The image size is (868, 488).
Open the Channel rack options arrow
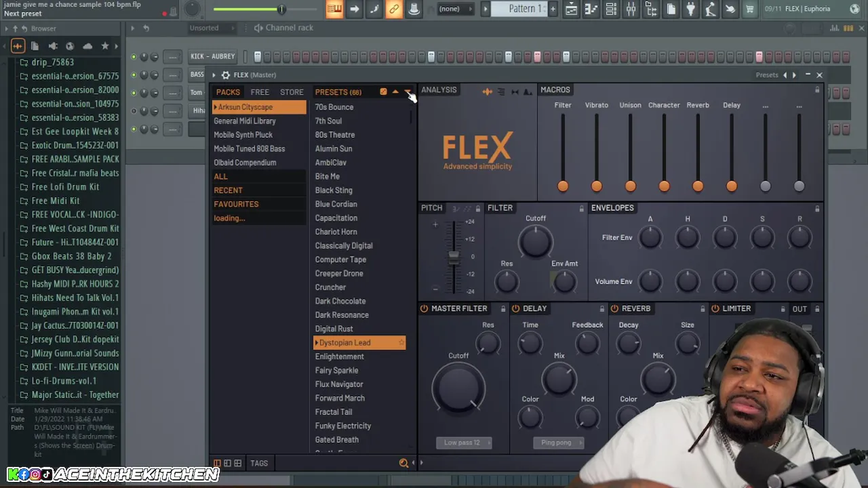(x=132, y=28)
